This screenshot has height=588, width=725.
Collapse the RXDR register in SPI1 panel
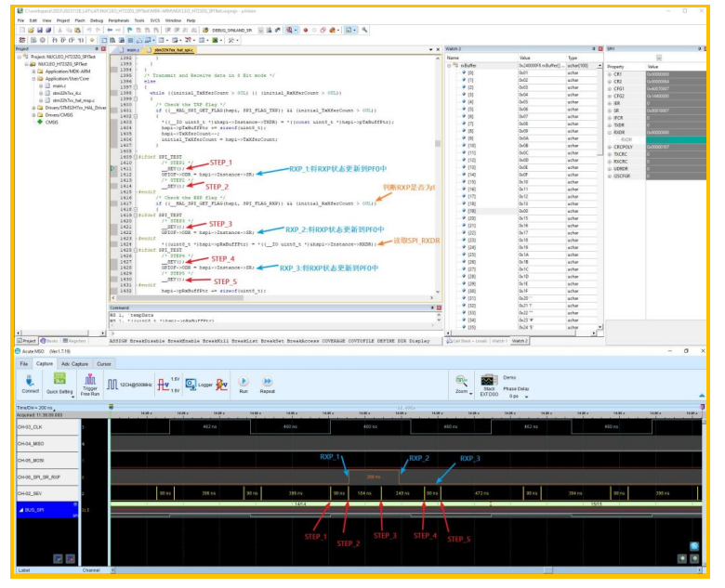[x=610, y=132]
